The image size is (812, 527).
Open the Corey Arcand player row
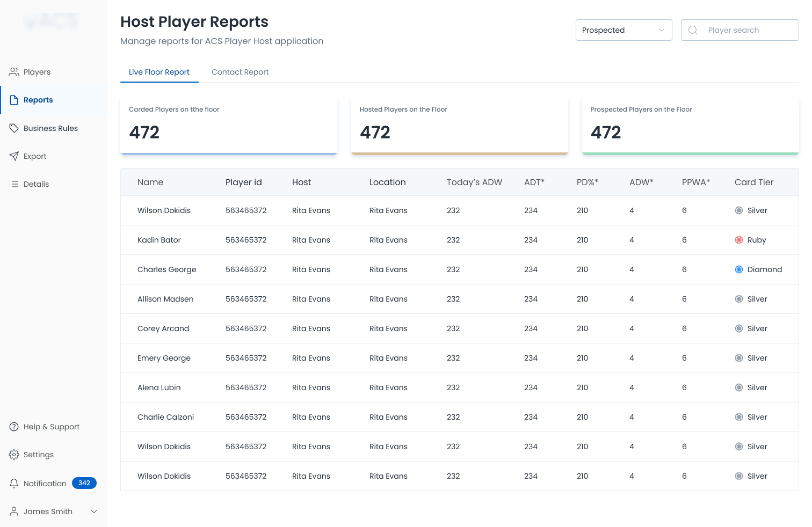point(459,328)
